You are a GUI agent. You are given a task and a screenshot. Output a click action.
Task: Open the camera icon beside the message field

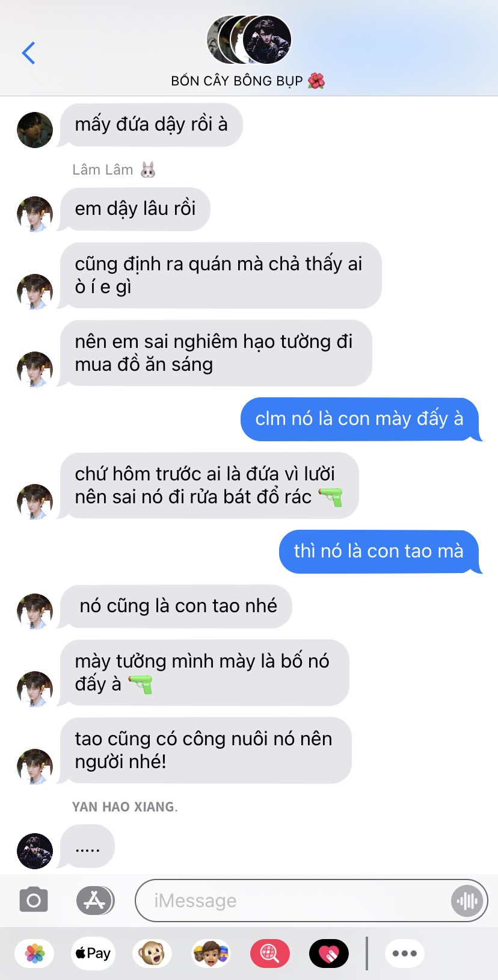(34, 901)
